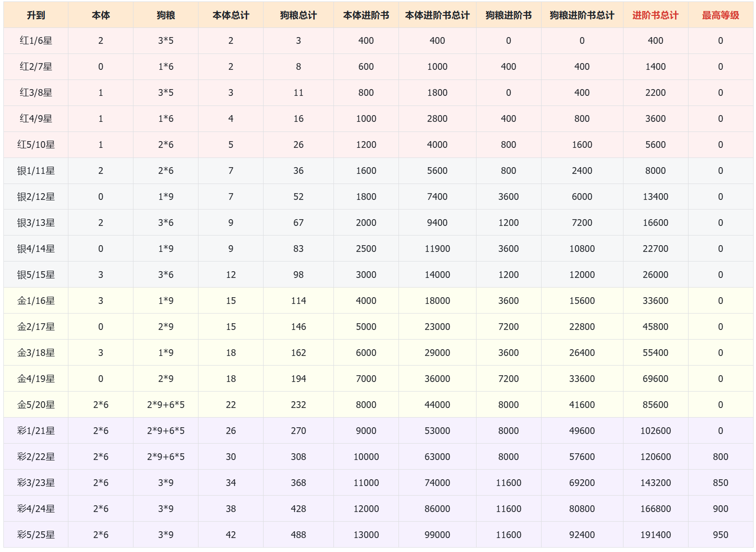Click the 2500 cell in 银4/14星 row
756x552 pixels.
coord(366,249)
